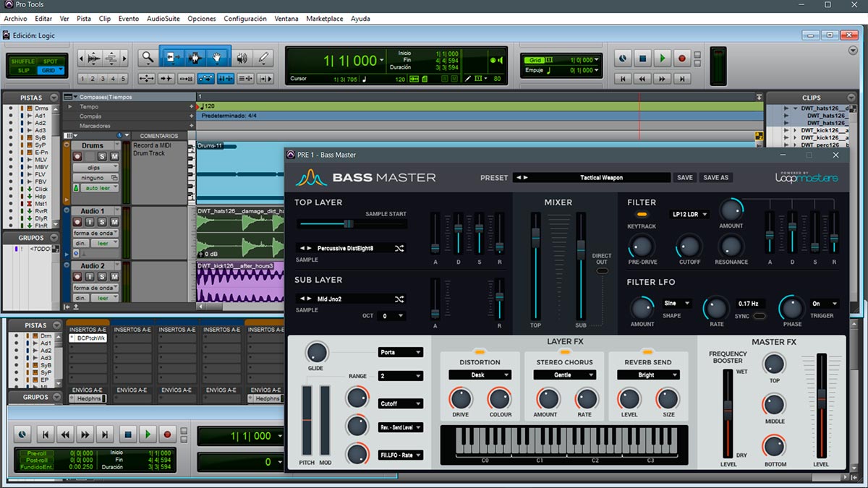Toggle the DIRECT OUT switch in the Mixer

pos(603,271)
